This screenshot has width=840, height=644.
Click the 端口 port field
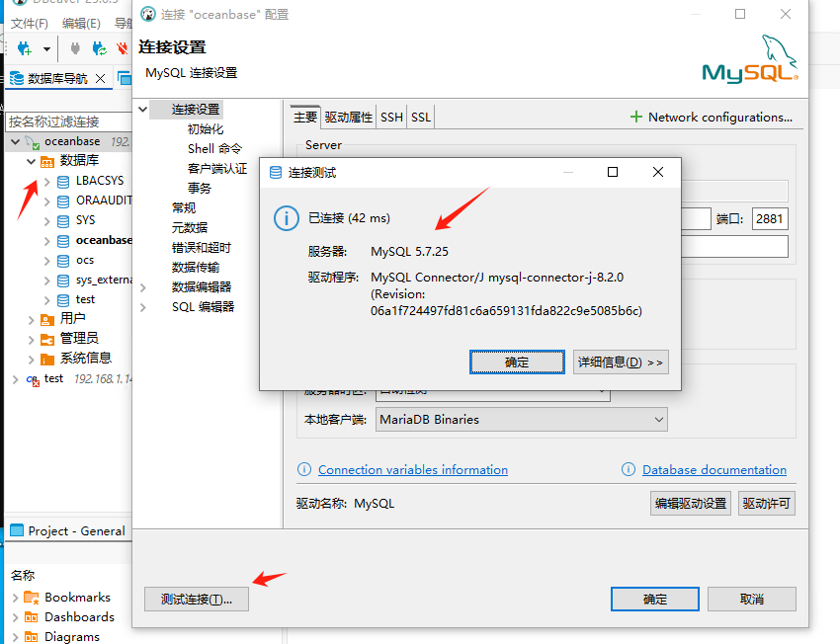point(770,219)
